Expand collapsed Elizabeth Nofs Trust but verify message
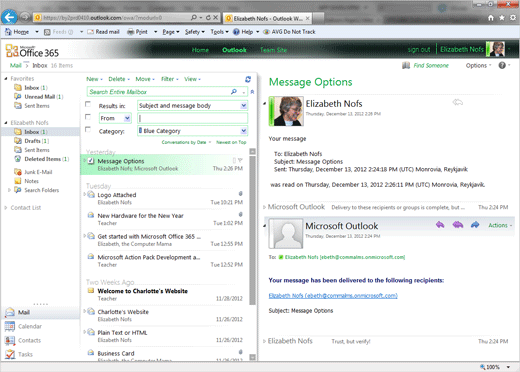Image resolution: width=520 pixels, height=372 pixels. [x=264, y=341]
